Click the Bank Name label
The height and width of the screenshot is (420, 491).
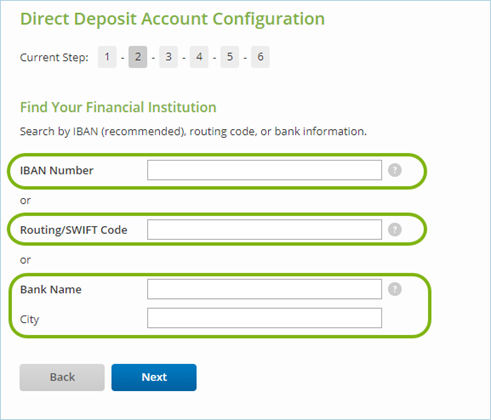51,289
